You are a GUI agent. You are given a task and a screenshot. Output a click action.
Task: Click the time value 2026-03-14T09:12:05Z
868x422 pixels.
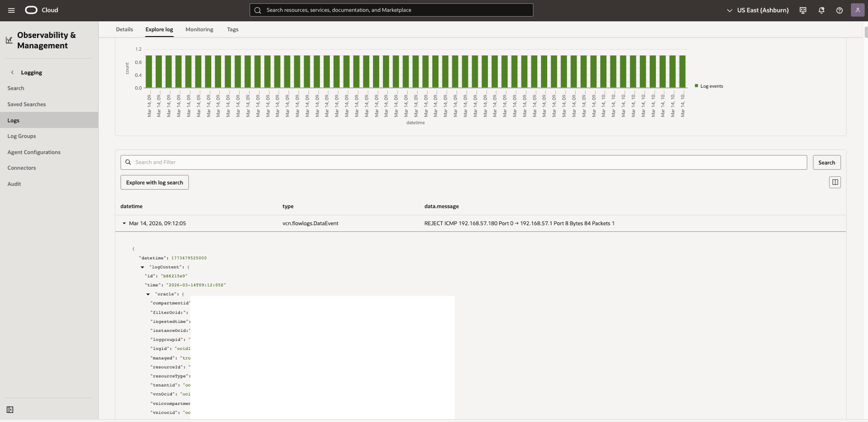point(196,285)
